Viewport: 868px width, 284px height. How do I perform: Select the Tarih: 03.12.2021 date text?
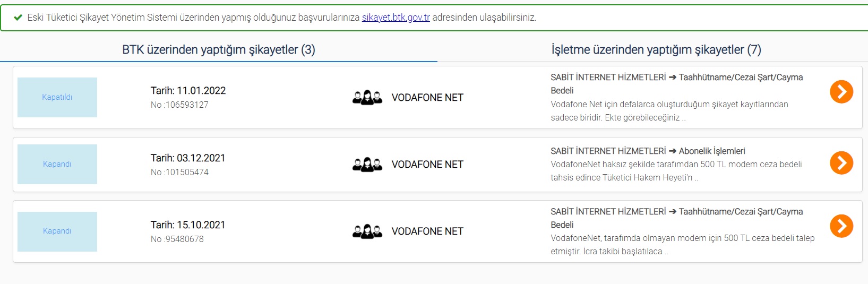pyautogui.click(x=188, y=158)
